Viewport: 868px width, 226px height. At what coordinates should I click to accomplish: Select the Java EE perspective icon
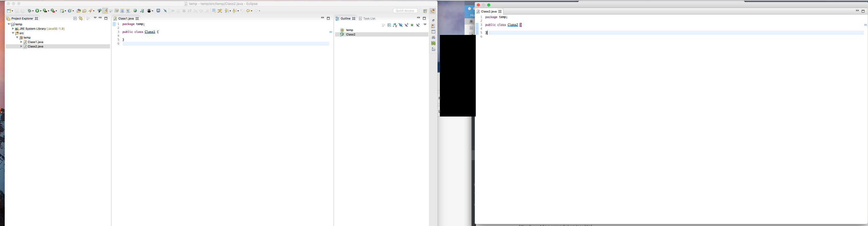(x=433, y=11)
